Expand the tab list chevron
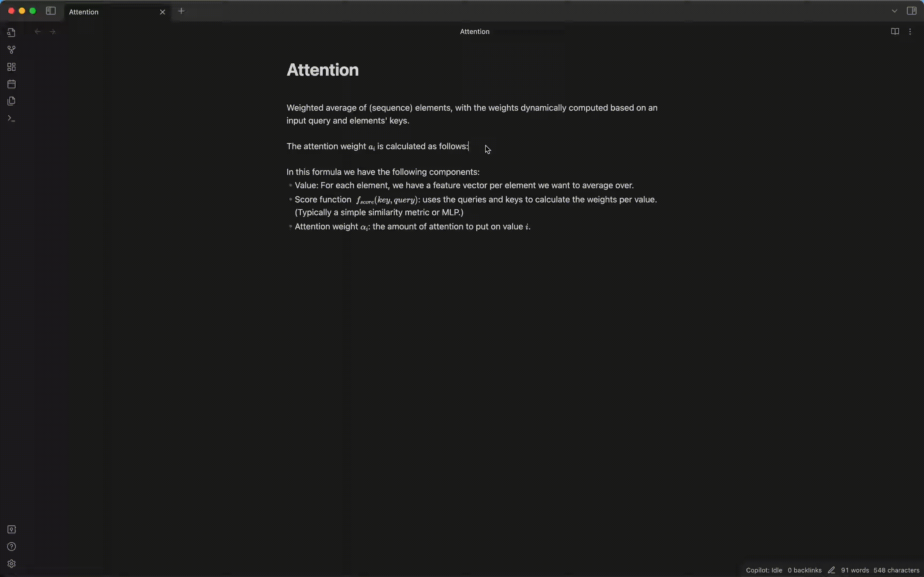This screenshot has height=577, width=924. [894, 11]
